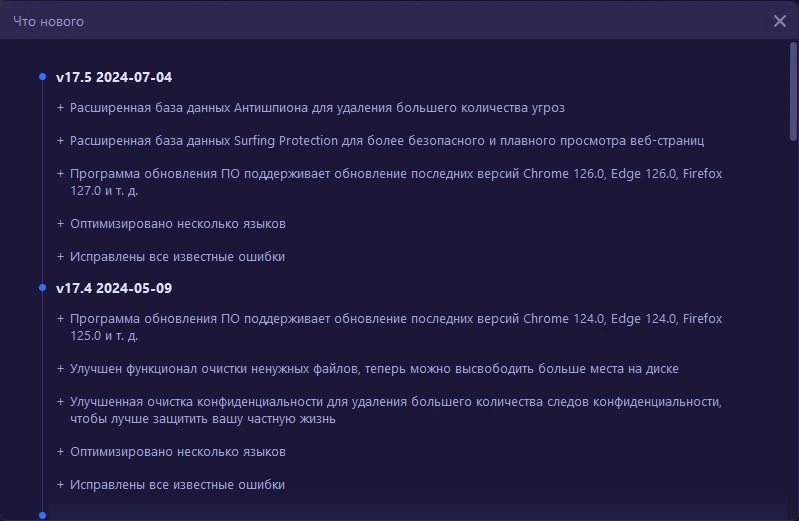Close the Что нового dialog
The height and width of the screenshot is (521, 799).
pyautogui.click(x=779, y=21)
